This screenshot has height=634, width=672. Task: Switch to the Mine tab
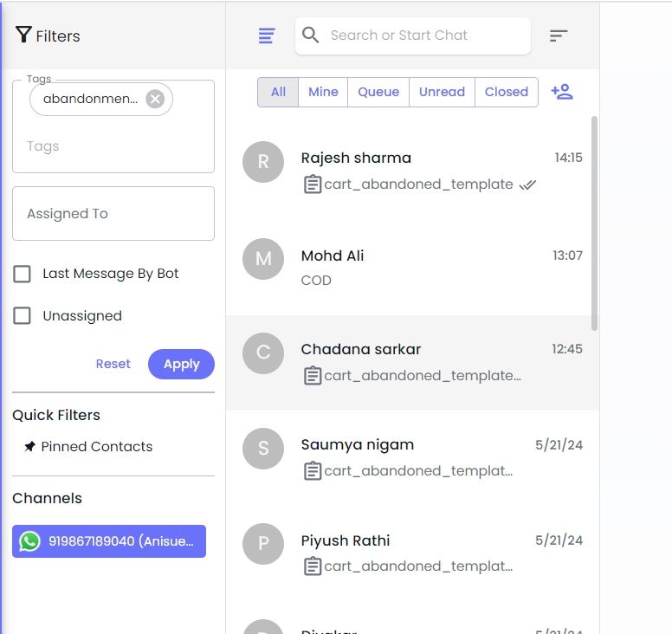coord(323,92)
